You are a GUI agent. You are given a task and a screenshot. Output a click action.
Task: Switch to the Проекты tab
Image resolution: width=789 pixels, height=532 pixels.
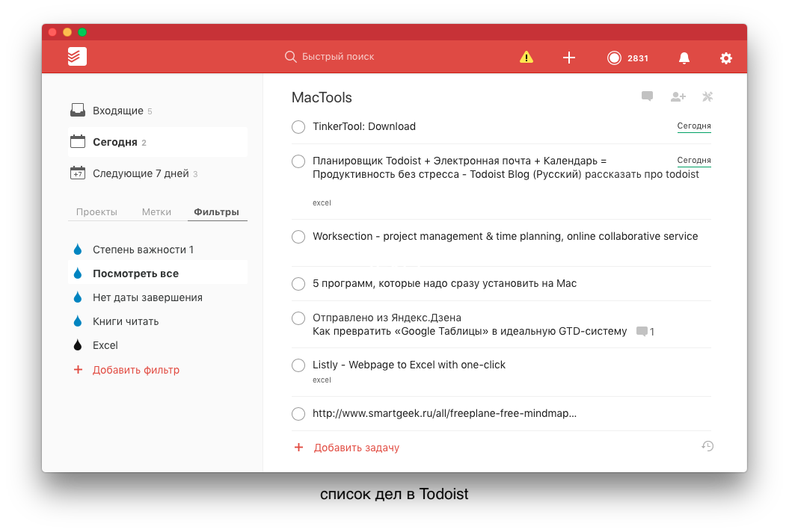(x=96, y=211)
